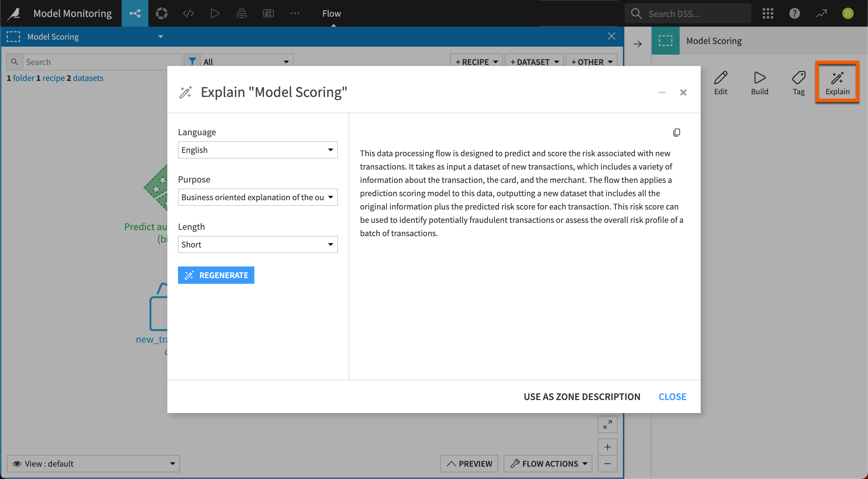Click the Search DSS input field
Viewport: 868px width, 479px height.
point(694,13)
